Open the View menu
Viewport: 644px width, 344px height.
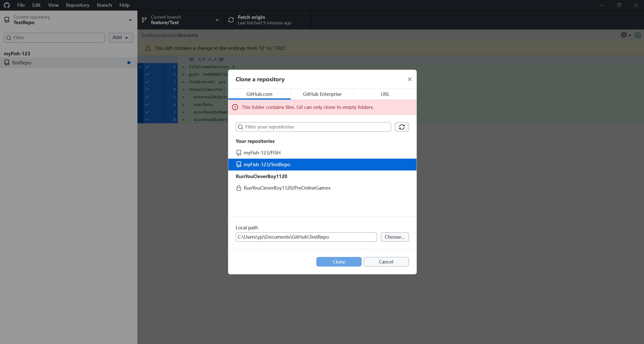[x=53, y=5]
